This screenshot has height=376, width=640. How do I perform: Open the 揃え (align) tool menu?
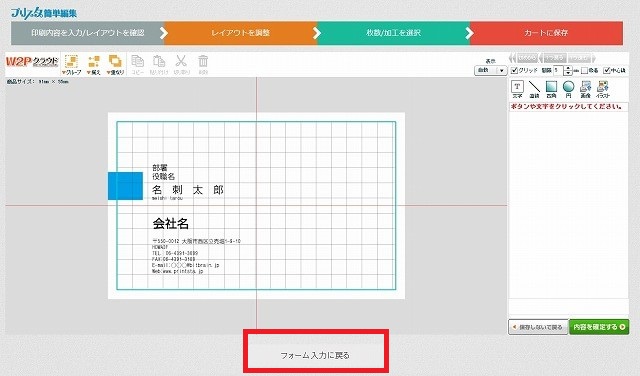pyautogui.click(x=94, y=65)
